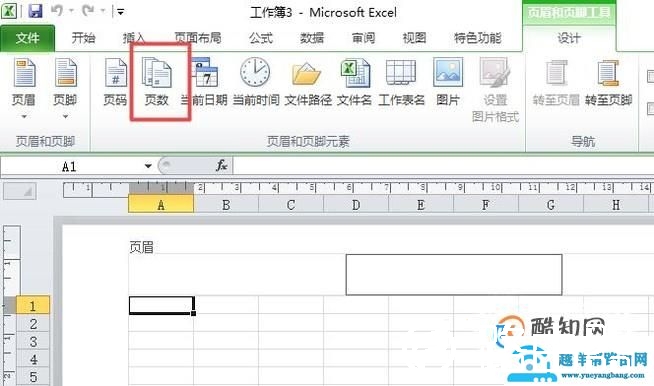This screenshot has height=386, width=654.
Task: Insert file path with 文件路径
Action: click(x=308, y=82)
